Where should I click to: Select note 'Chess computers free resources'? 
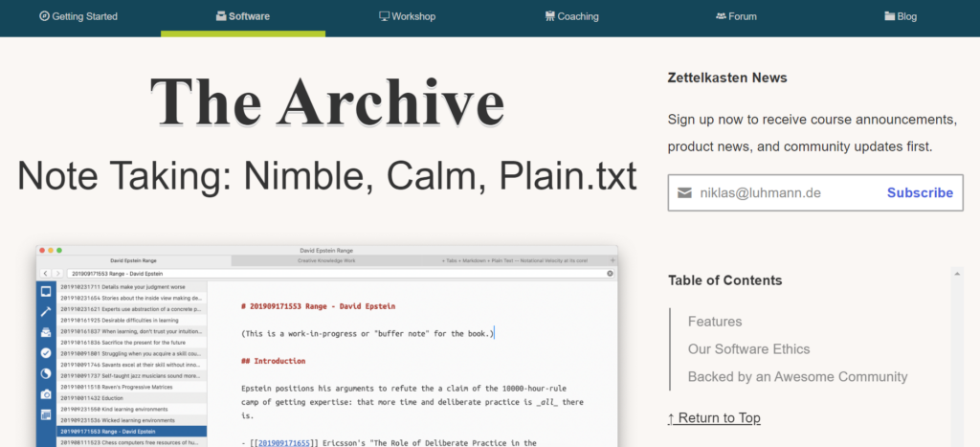click(x=132, y=442)
